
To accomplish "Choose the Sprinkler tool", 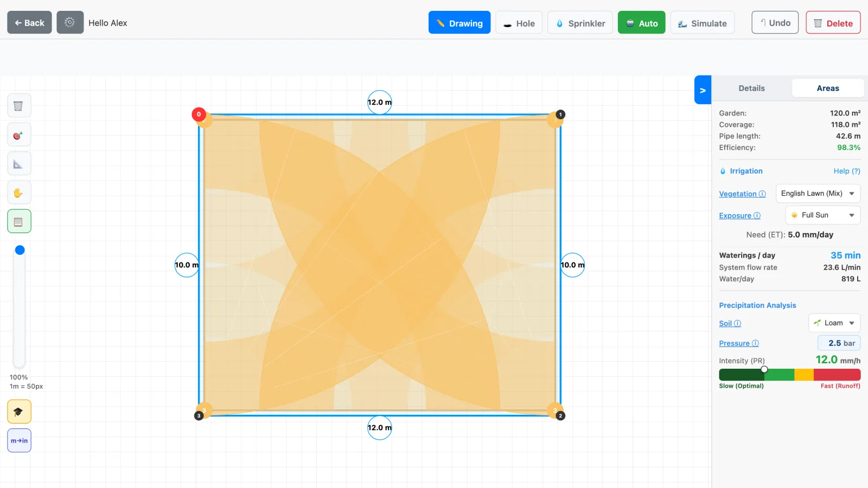I will [580, 22].
